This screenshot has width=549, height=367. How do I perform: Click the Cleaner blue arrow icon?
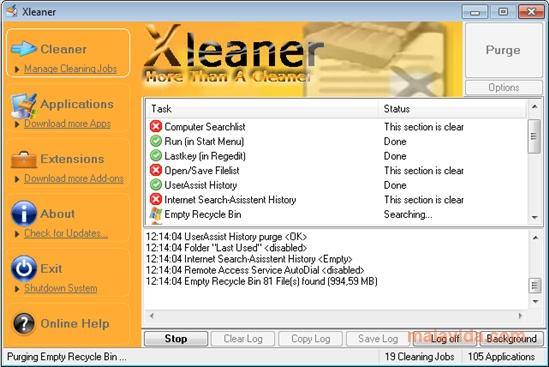coord(23,49)
